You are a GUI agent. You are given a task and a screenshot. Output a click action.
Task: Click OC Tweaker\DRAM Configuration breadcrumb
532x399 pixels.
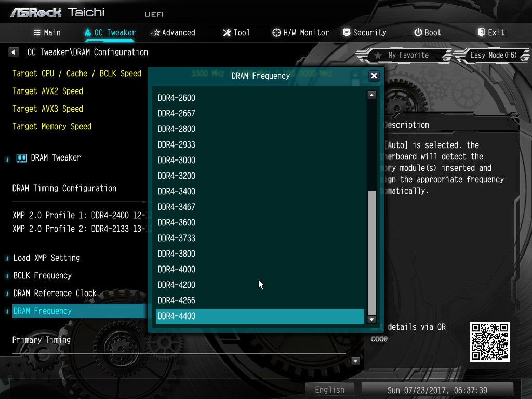point(87,52)
